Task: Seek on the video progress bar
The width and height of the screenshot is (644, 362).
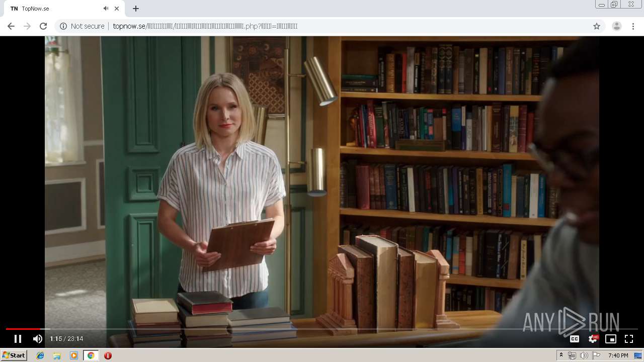Action: pyautogui.click(x=322, y=329)
